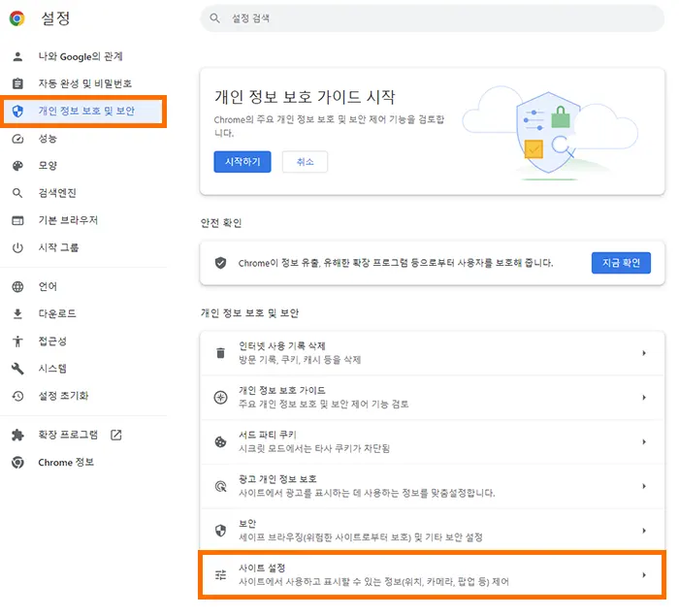This screenshot has height=616, width=679.
Task: Click the 광고 개인 정보 보호 title
Action: (277, 478)
